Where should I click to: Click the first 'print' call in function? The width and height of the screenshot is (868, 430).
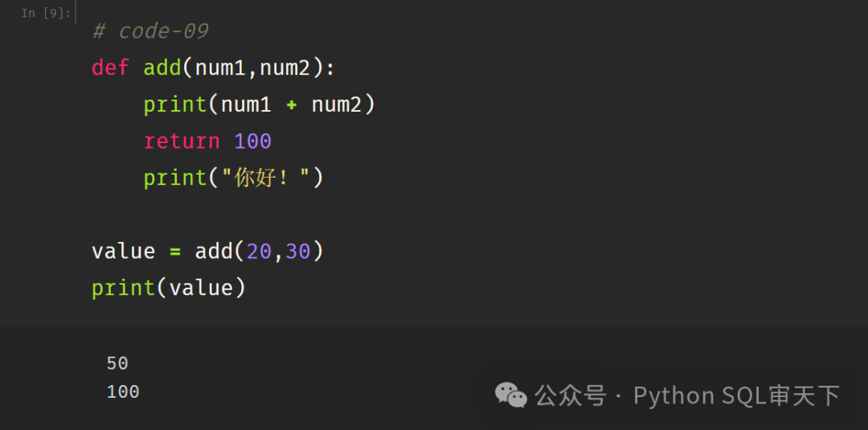pyautogui.click(x=175, y=104)
